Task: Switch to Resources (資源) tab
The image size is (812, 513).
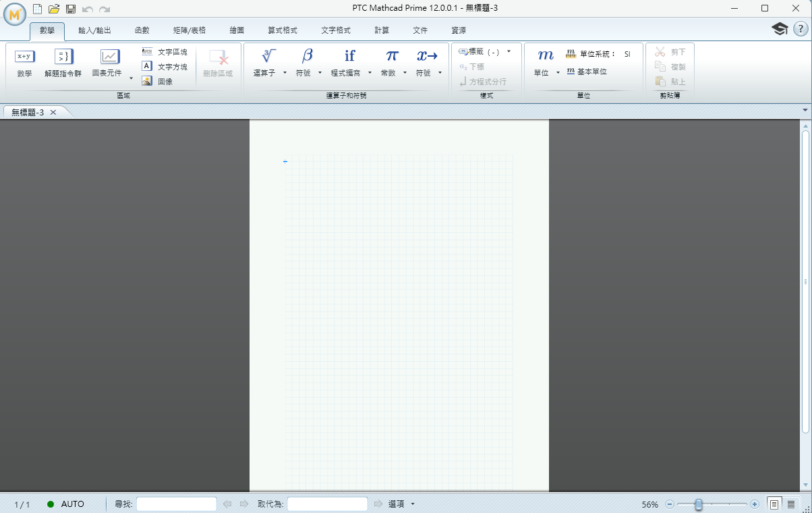Action: [459, 31]
